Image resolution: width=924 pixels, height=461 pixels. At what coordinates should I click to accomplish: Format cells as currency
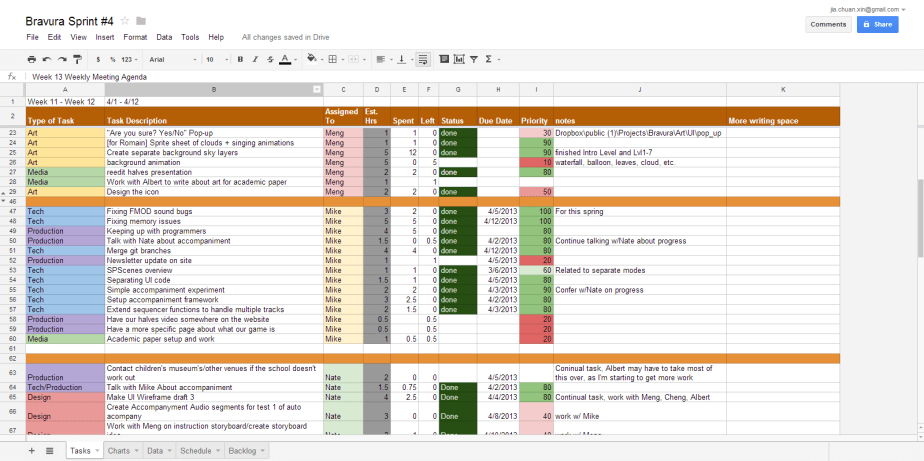pos(99,59)
